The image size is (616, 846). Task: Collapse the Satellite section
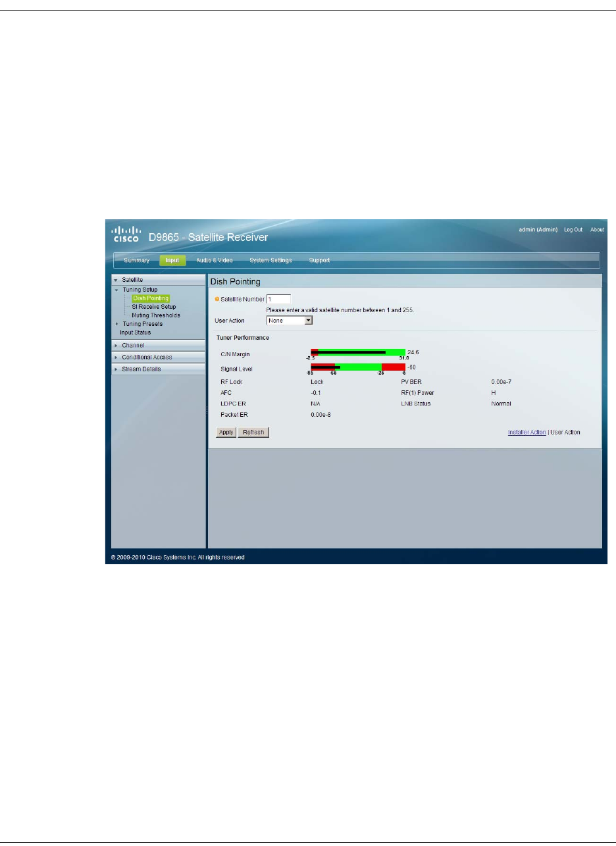159,280
